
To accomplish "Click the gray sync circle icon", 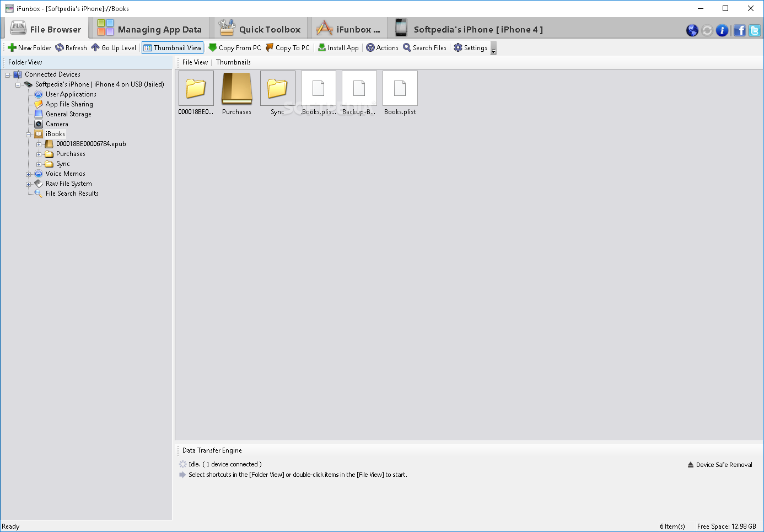I will (x=707, y=30).
